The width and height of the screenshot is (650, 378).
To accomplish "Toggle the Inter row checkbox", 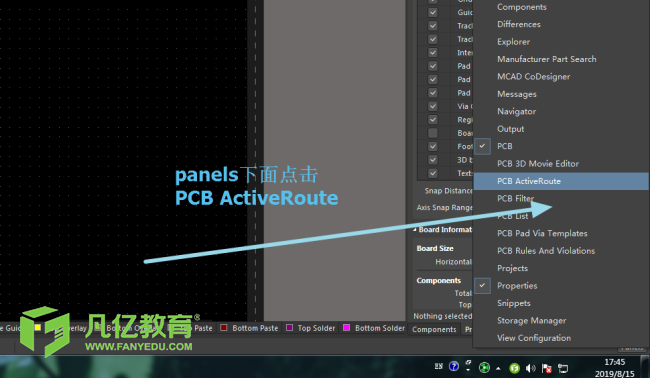I will [x=433, y=53].
